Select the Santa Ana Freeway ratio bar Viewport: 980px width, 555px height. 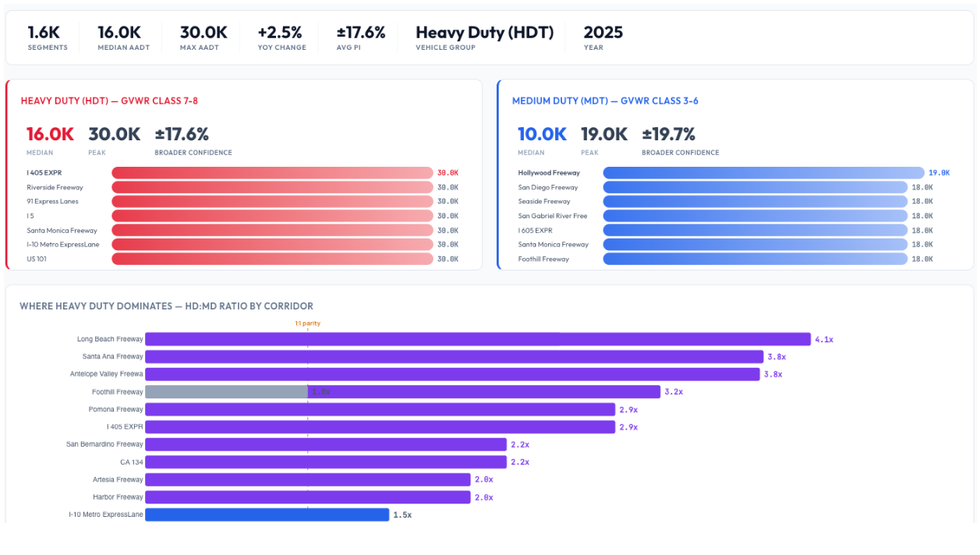454,357
